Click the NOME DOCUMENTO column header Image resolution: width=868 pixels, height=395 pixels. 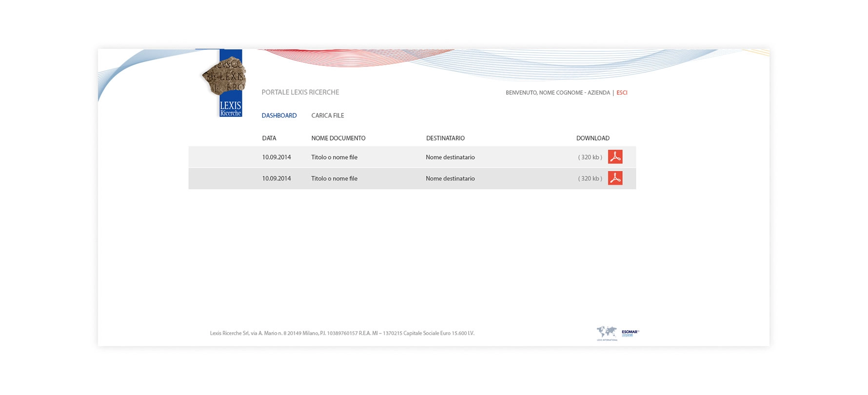click(338, 138)
